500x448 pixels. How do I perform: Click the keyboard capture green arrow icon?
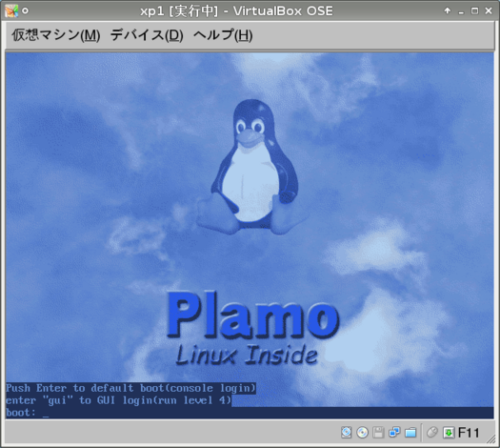coord(449,433)
